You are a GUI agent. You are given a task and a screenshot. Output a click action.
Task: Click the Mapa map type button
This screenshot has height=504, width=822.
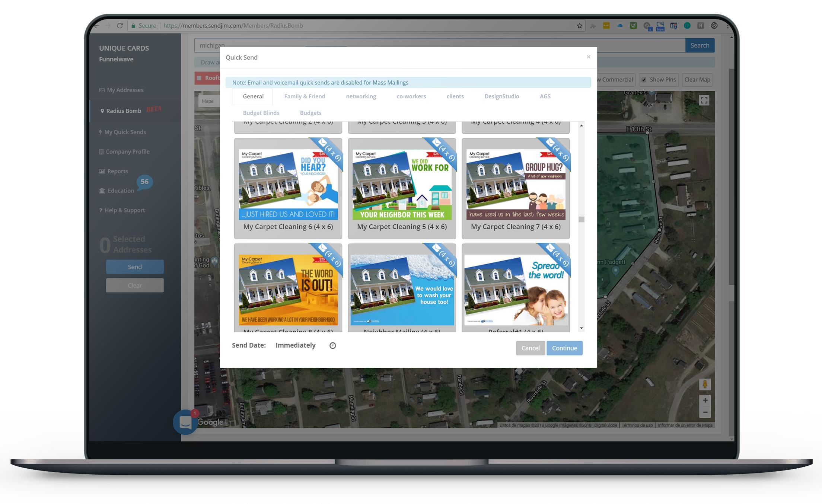(x=208, y=101)
